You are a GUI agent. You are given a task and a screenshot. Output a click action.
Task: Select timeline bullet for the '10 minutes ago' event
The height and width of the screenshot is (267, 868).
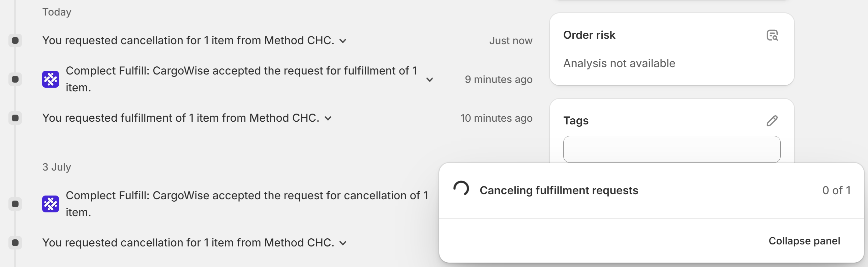point(15,118)
